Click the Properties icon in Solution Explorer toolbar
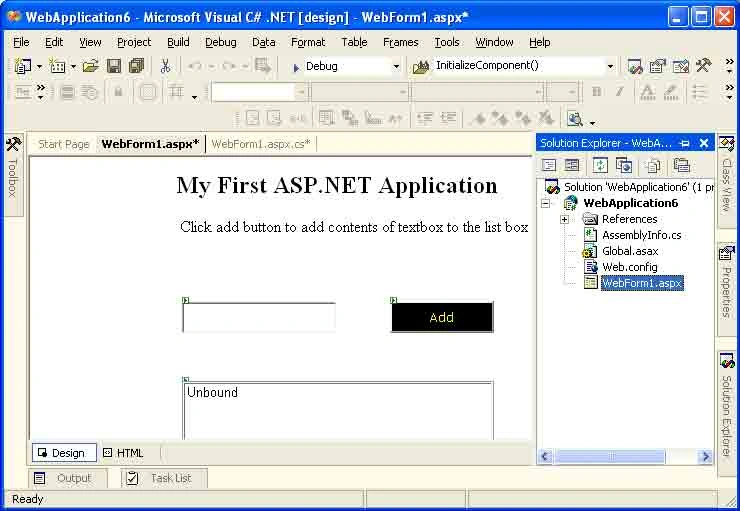The image size is (740, 511). [681, 165]
